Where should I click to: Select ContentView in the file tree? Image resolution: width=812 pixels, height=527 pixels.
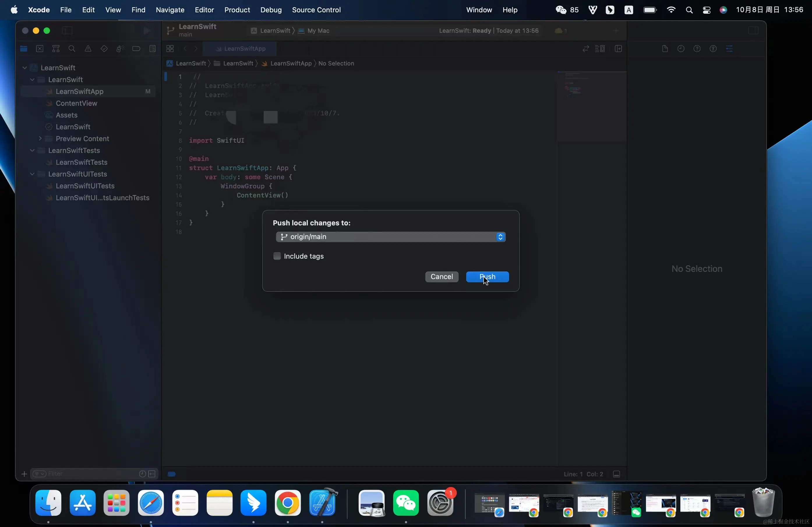(76, 103)
